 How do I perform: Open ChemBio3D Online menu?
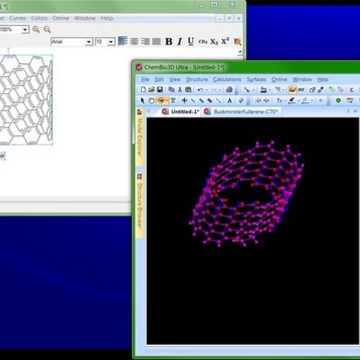(279, 79)
